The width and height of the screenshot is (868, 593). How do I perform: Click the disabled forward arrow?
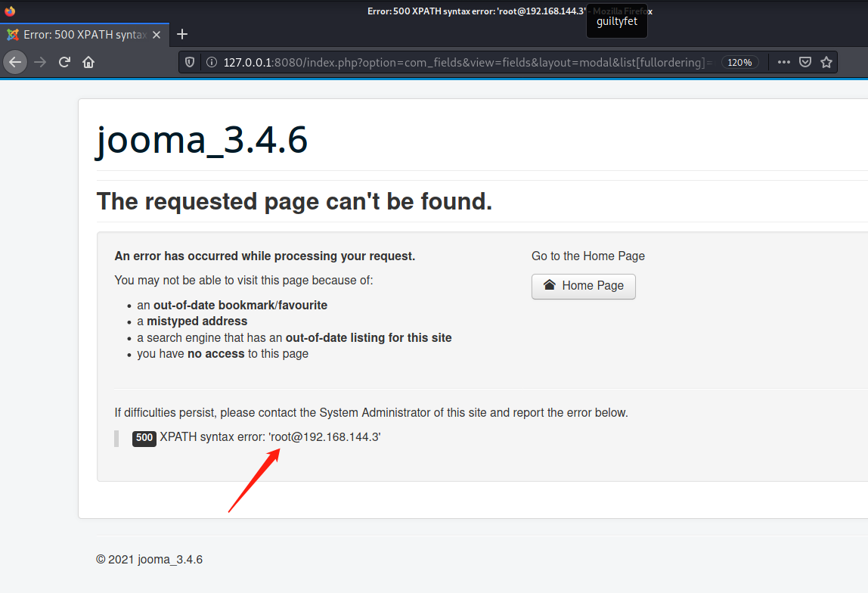(39, 62)
